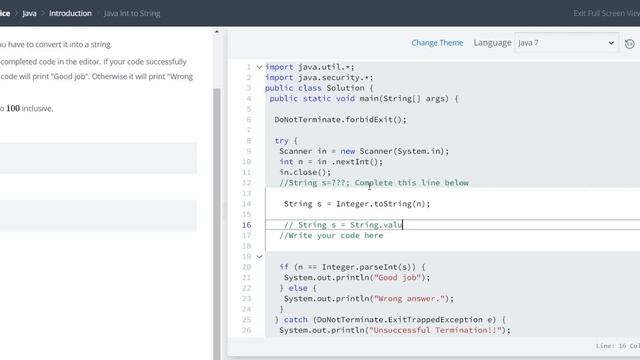Click the catch ExitTrappedException line
The image size is (640, 360).
(x=390, y=320)
